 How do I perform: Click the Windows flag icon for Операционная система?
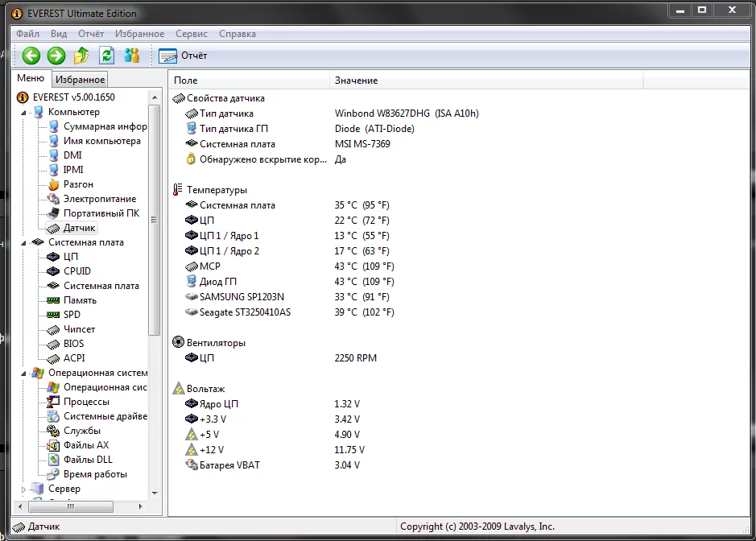(x=38, y=373)
